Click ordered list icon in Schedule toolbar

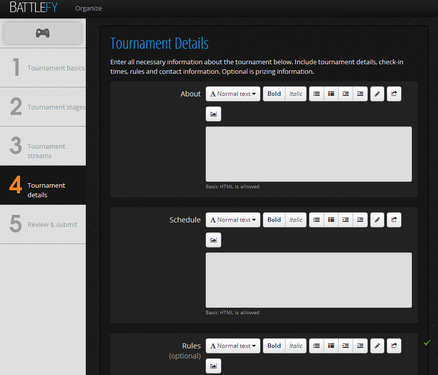point(331,220)
